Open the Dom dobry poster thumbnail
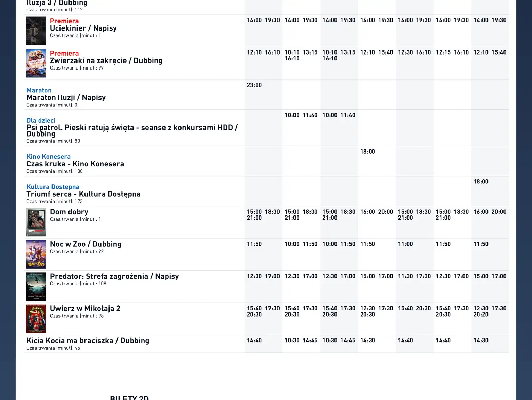532x400 pixels. point(36,222)
